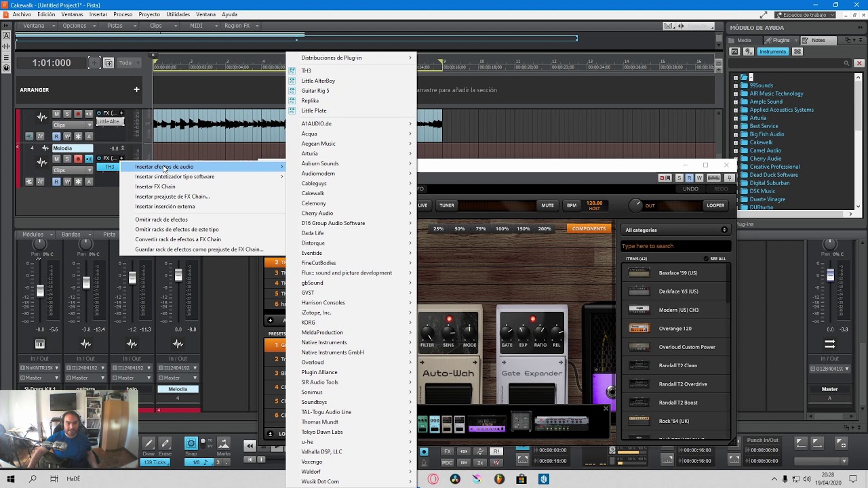Set TH3 zoom to 100%
Screen dimensions: 868x488
(502, 229)
